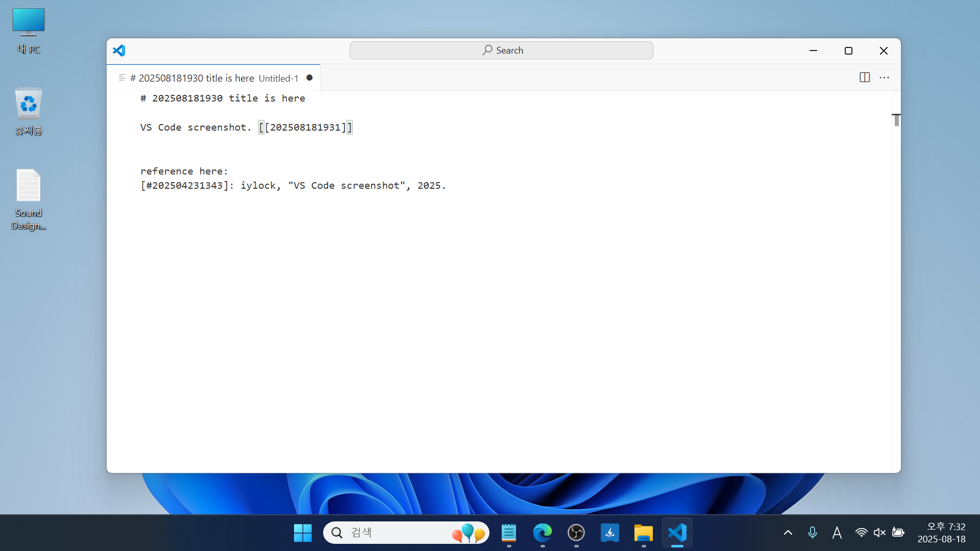Click the year '2025.' at the line end
This screenshot has height=551, width=980.
click(432, 185)
